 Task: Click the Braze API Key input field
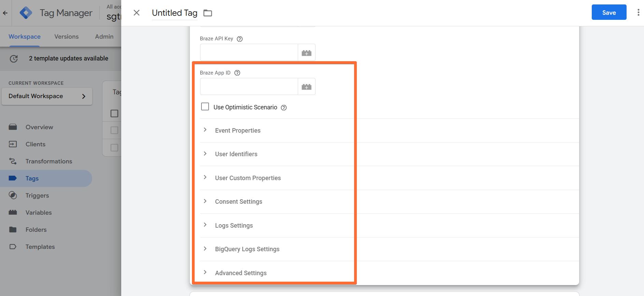249,52
